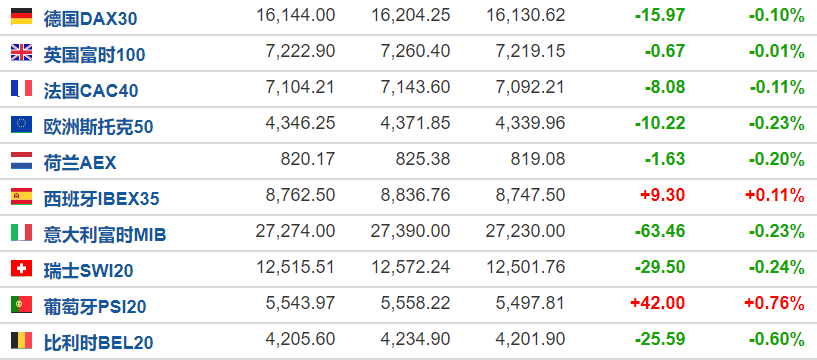Click the Italian flag icon
This screenshot has width=817, height=360.
[21, 232]
